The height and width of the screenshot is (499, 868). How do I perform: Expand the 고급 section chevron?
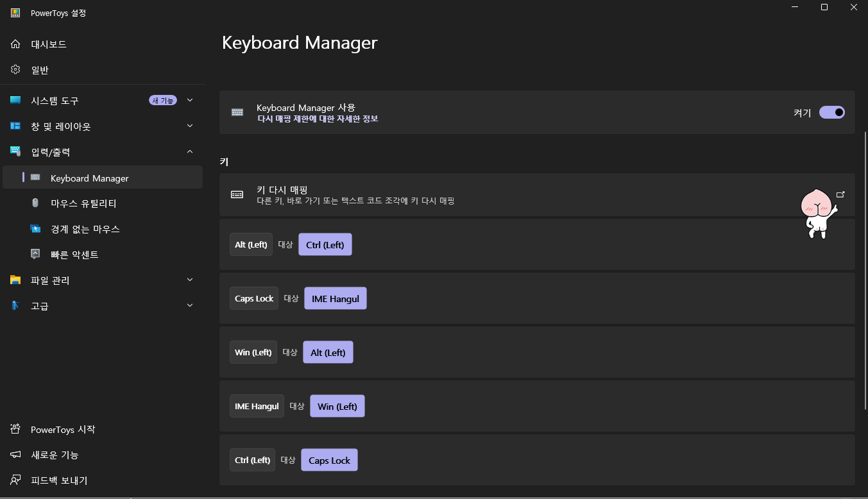point(189,306)
